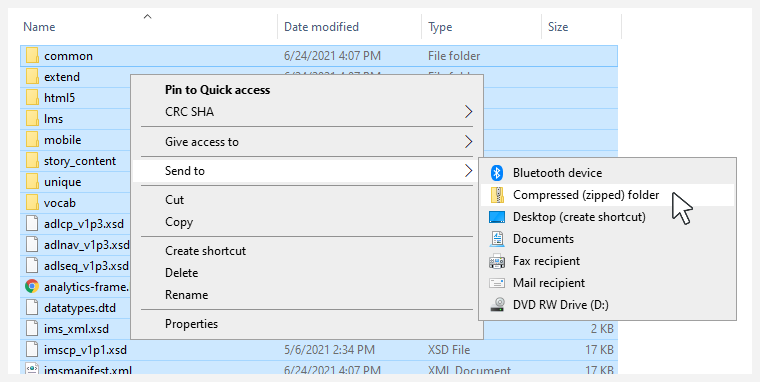Select the imscp_v1p1.xsd file name

click(85, 350)
